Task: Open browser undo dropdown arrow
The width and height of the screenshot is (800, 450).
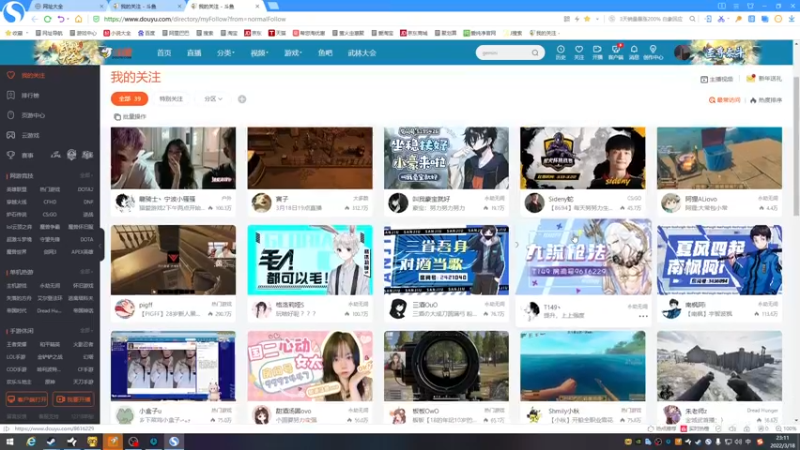Action: [69, 19]
